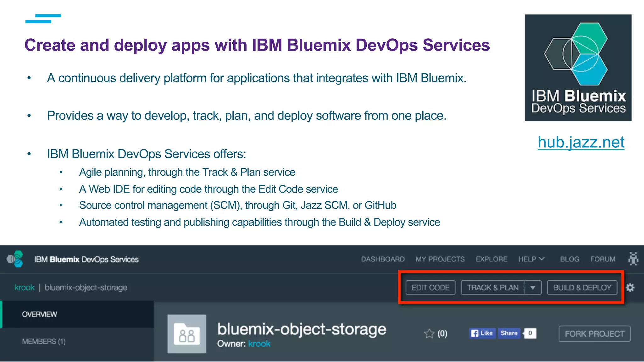Open the Forum link in navigation
644x362 pixels.
tap(603, 259)
